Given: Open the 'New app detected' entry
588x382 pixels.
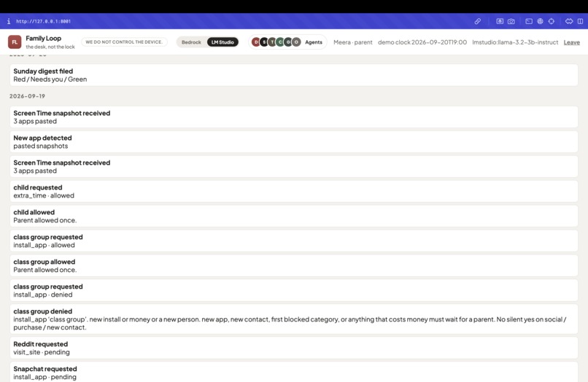Looking at the screenshot, I should tap(293, 141).
